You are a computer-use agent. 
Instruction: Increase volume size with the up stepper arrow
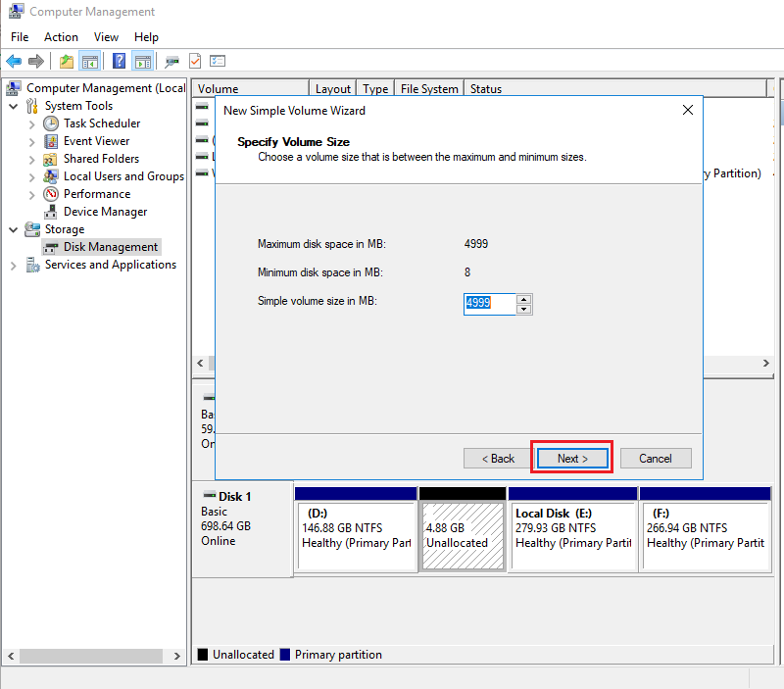525,299
